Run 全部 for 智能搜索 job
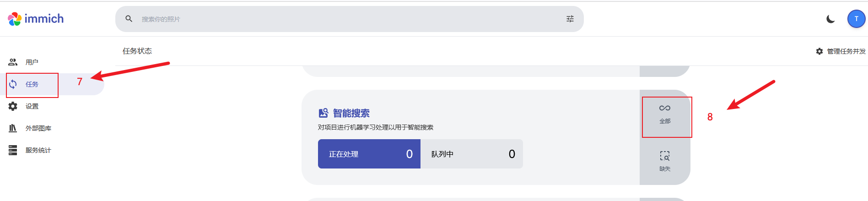Screen dimensions: 868x201 [x=665, y=114]
